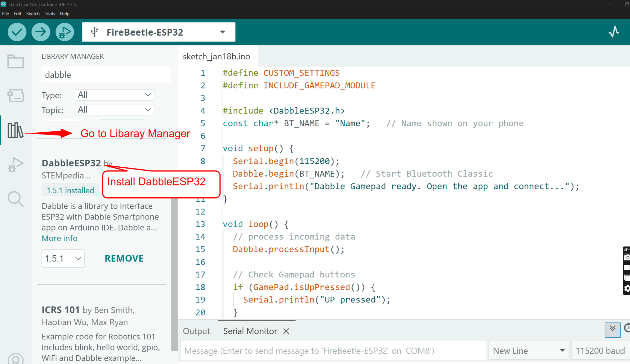Open the More info link
The height and width of the screenshot is (364, 630).
(60, 238)
